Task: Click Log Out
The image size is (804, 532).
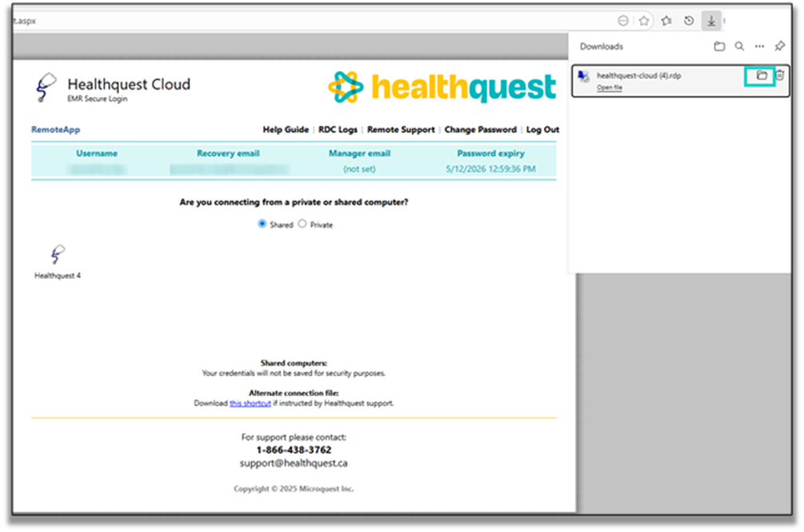Action: (x=543, y=129)
